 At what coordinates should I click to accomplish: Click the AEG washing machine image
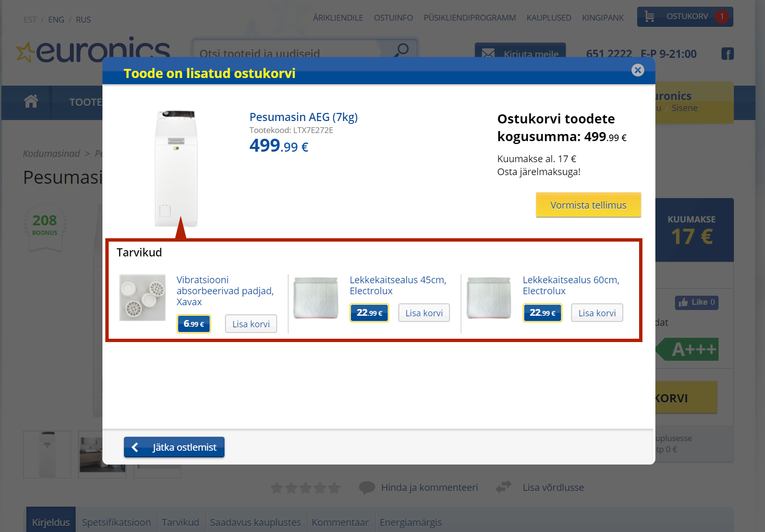(x=176, y=168)
